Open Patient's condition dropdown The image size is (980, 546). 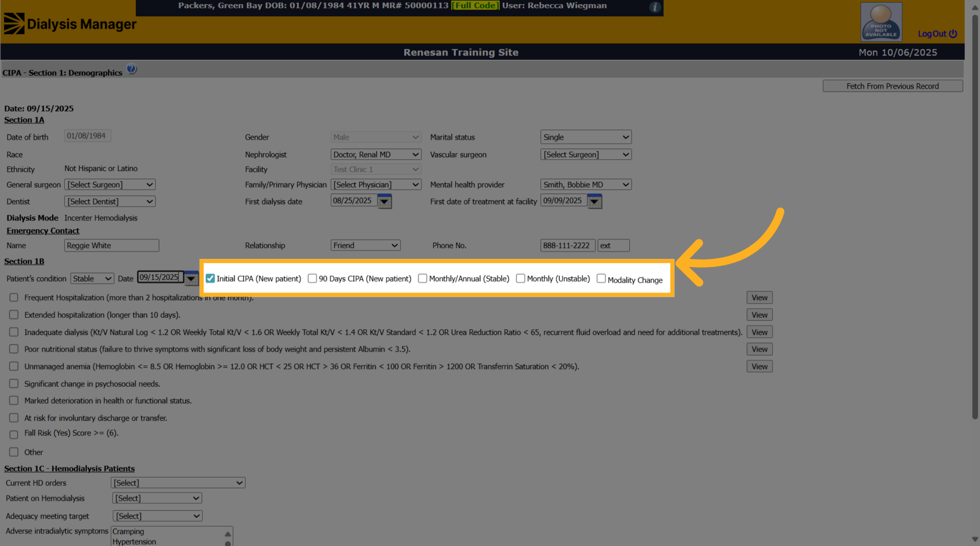pyautogui.click(x=92, y=279)
